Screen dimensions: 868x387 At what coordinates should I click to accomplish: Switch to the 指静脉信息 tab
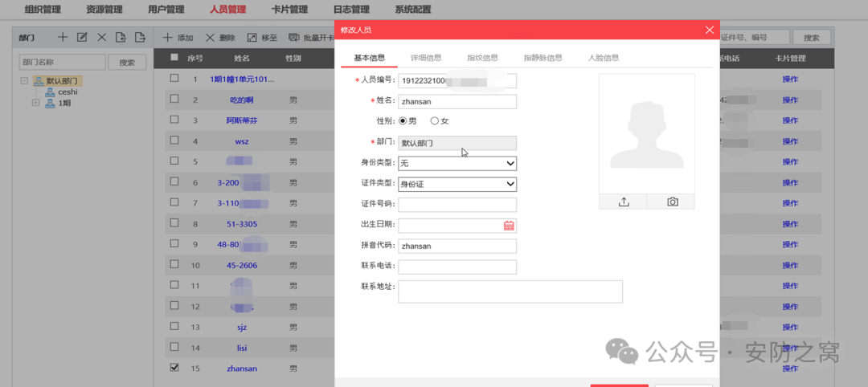coord(543,58)
